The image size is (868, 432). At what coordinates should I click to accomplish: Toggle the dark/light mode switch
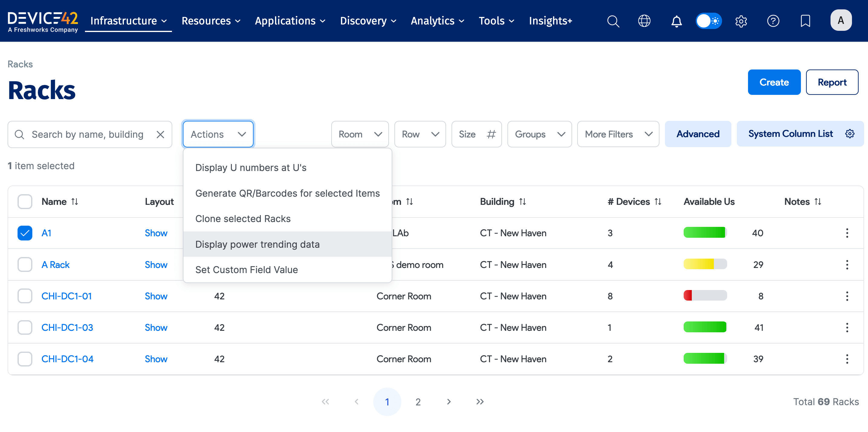pyautogui.click(x=709, y=21)
